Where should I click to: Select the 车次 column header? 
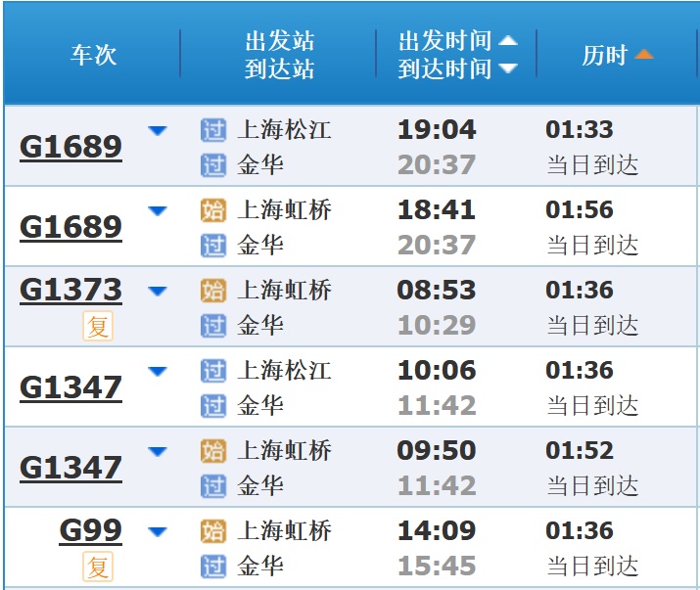coord(93,55)
